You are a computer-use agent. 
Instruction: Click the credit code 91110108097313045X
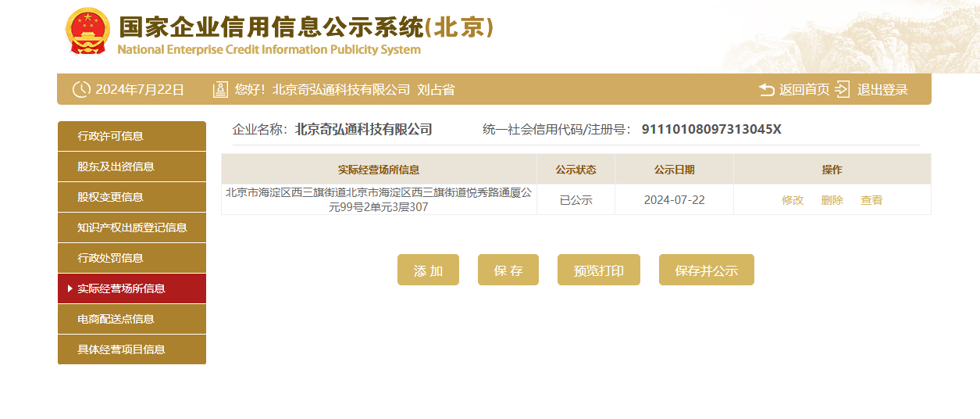[x=711, y=129]
